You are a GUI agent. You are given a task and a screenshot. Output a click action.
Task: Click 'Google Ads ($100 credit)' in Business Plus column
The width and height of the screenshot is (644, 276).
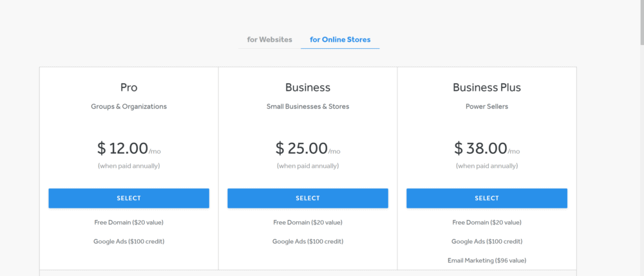(487, 241)
